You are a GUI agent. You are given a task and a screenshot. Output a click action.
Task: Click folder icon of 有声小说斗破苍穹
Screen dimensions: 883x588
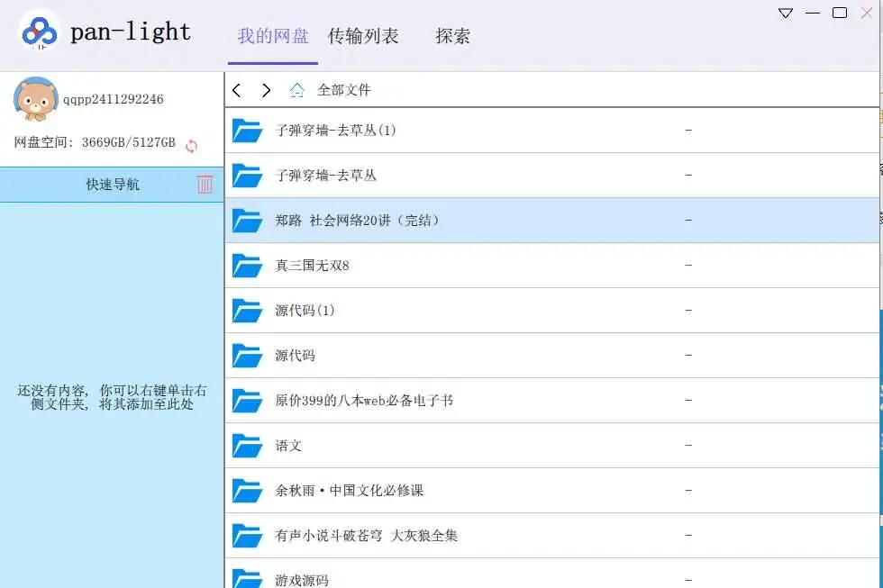[247, 536]
